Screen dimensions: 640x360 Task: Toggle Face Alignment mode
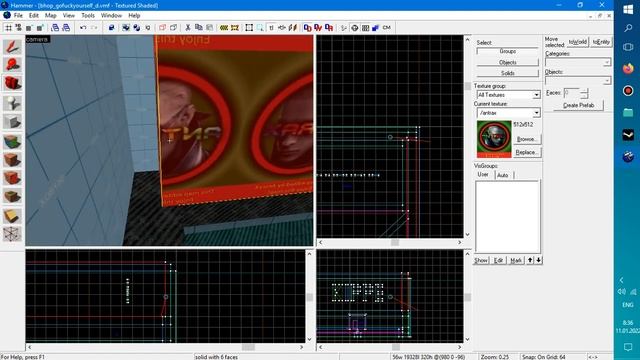click(x=293, y=28)
